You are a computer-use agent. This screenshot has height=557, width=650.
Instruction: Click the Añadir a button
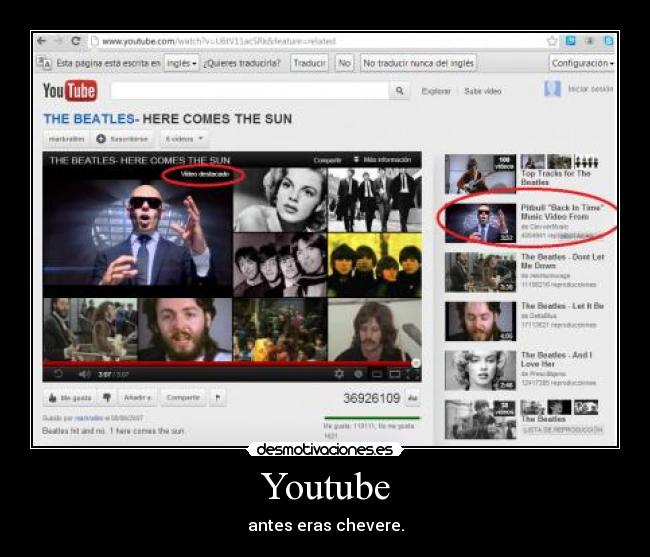(x=137, y=398)
